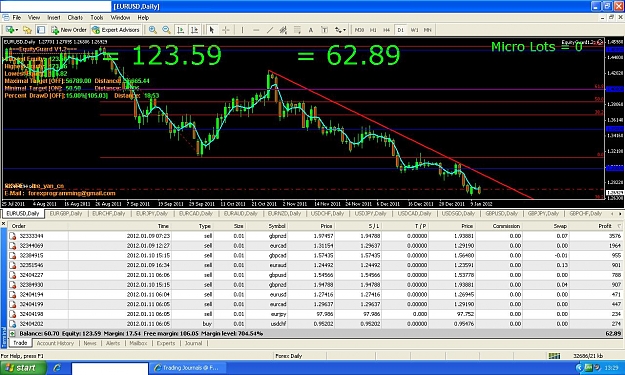
Task: Select order 32404202 usdchf buy row
Action: point(315,324)
